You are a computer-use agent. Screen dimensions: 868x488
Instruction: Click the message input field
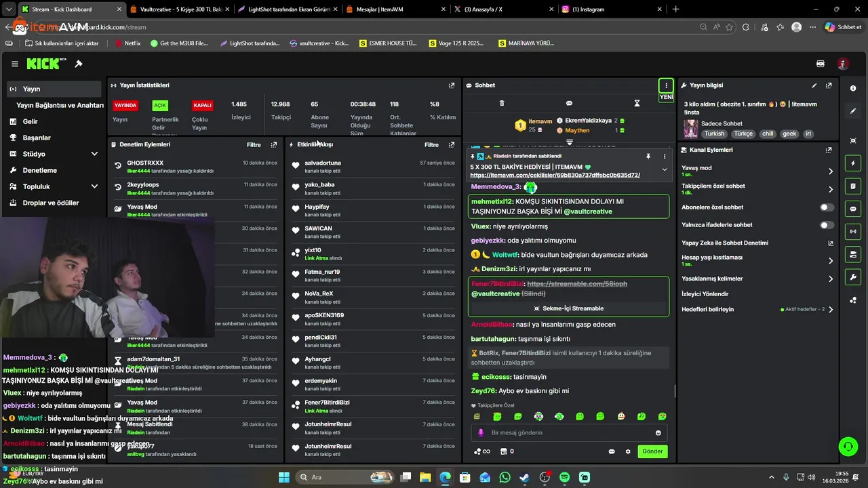pos(568,433)
